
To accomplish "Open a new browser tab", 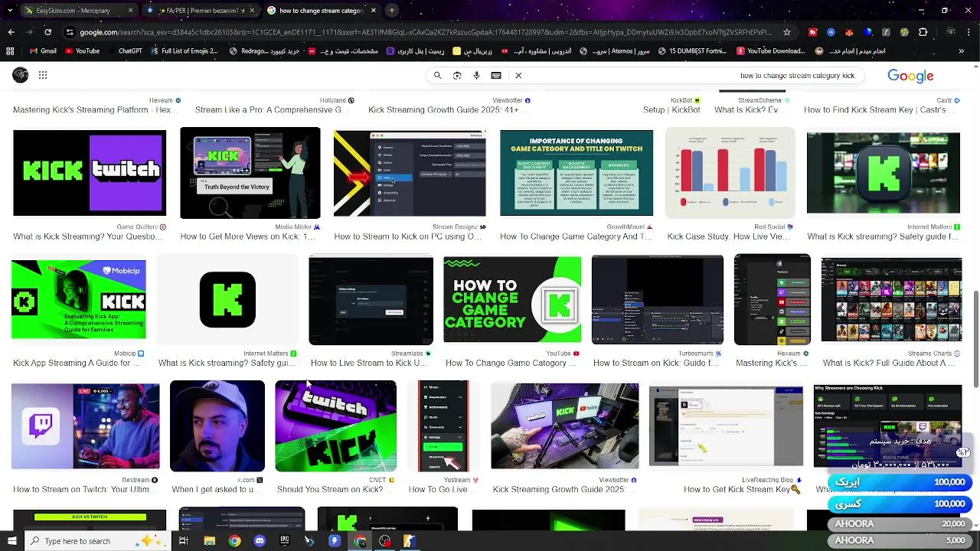I will tap(391, 11).
